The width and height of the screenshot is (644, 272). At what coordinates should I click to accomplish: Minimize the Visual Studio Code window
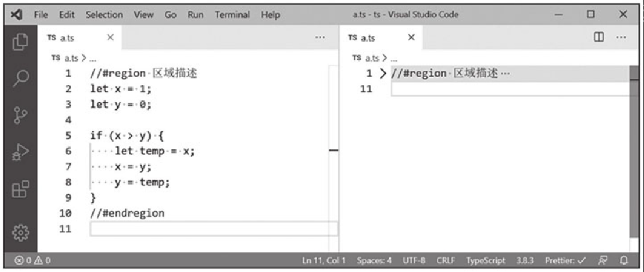point(558,15)
